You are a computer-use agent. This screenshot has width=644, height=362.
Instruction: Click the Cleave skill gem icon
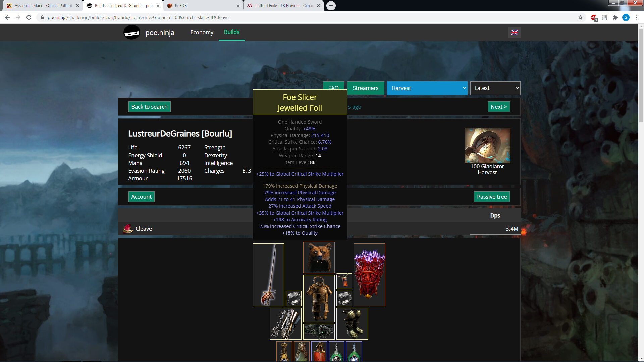[x=128, y=229]
